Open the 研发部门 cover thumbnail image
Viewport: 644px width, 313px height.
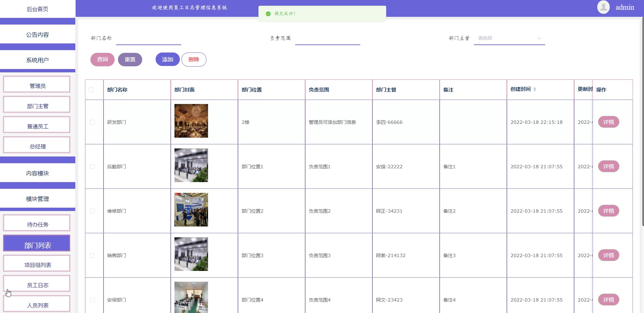coord(191,121)
